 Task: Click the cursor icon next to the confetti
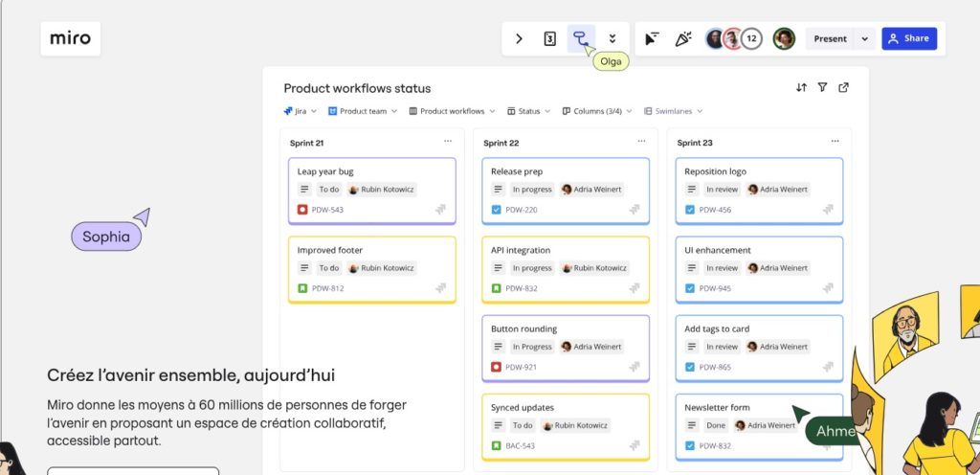click(x=652, y=39)
